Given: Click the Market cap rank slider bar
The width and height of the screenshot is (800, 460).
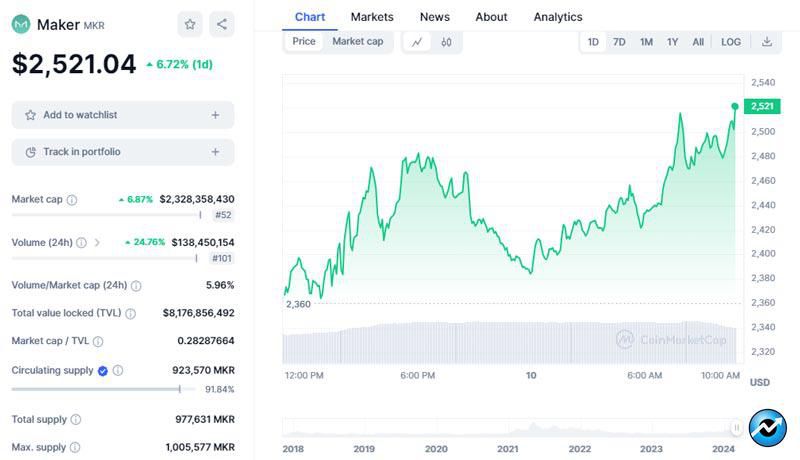Looking at the screenshot, I should 107,215.
